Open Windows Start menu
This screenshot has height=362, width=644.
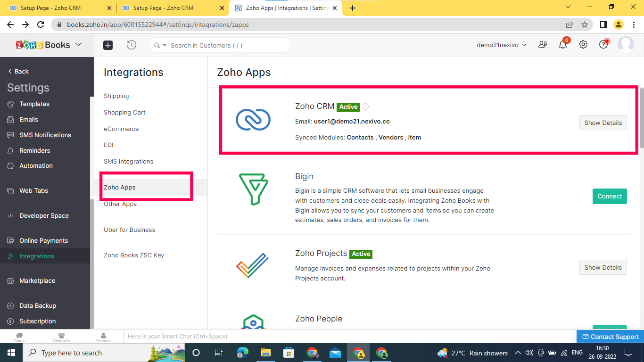[x=11, y=353]
